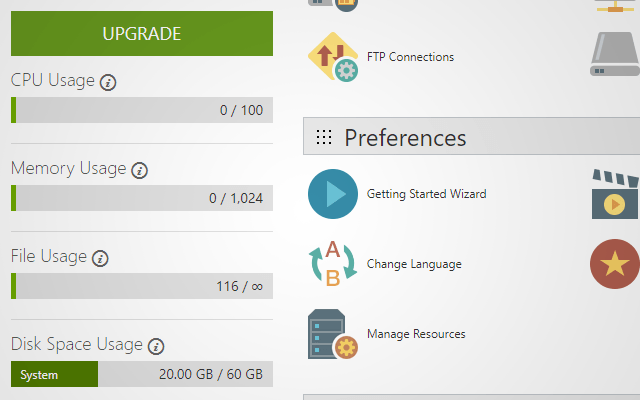Open the Getting Started Wizard link
The width and height of the screenshot is (640, 400).
[x=427, y=194]
